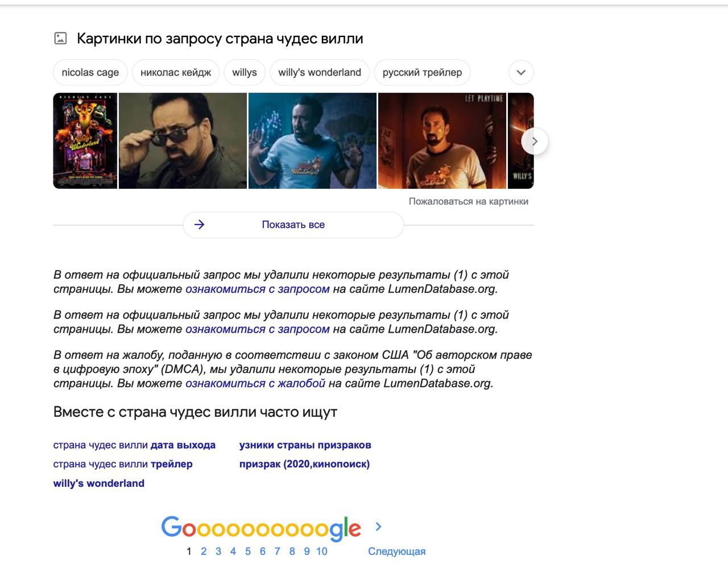Viewport: 728px width, 576px height.
Task: Expand the filter chips dropdown chevron
Action: [521, 73]
